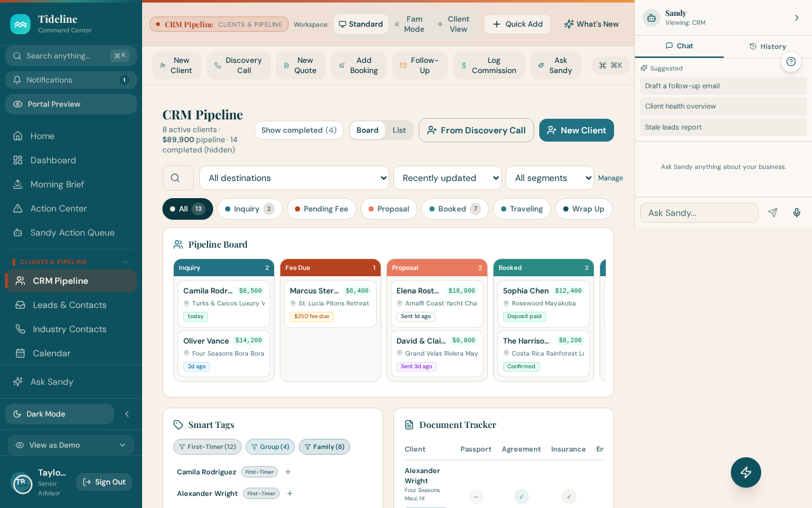Viewport: 812px width, 508px height.
Task: Click the lightning bolt floating action button
Action: click(x=746, y=472)
